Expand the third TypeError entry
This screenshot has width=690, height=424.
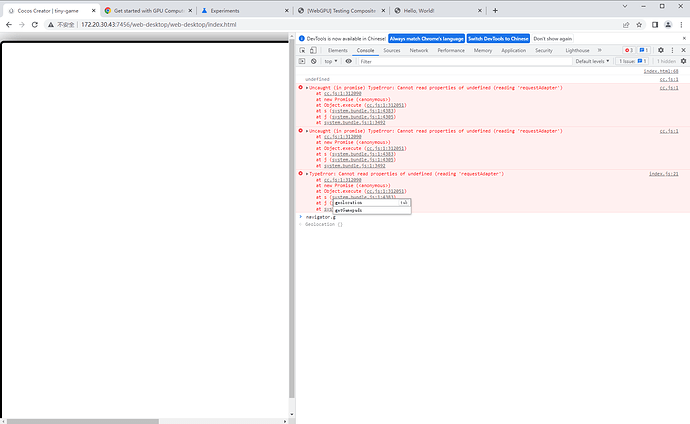pos(307,174)
